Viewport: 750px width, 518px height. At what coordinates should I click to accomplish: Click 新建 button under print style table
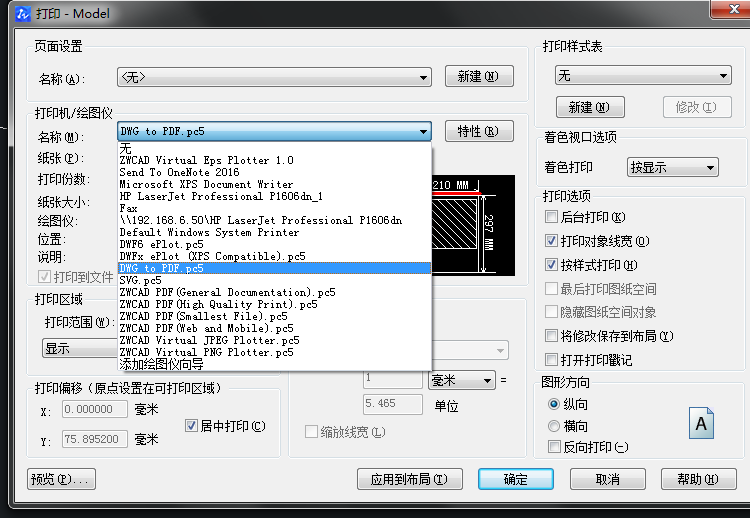[590, 107]
